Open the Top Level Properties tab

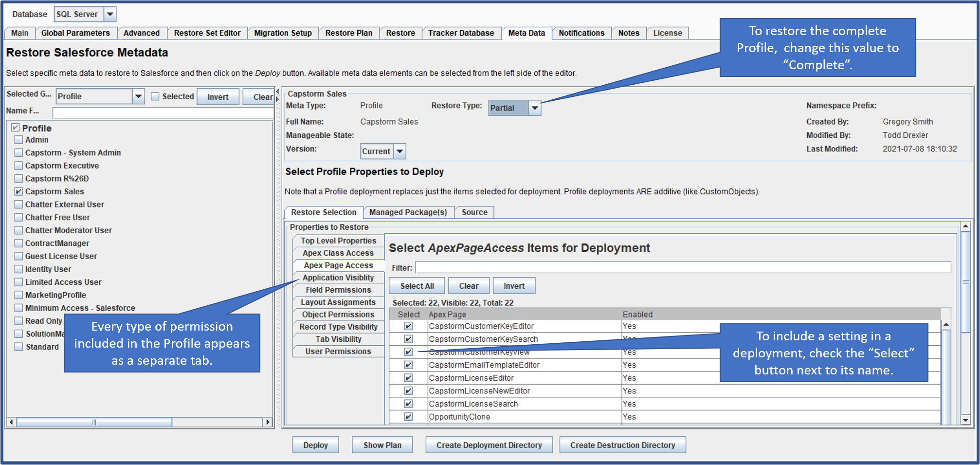338,241
